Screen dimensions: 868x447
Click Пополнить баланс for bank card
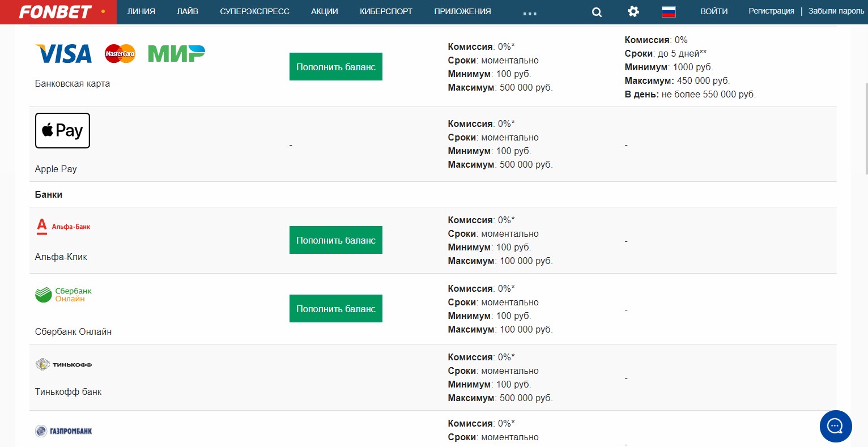(336, 67)
